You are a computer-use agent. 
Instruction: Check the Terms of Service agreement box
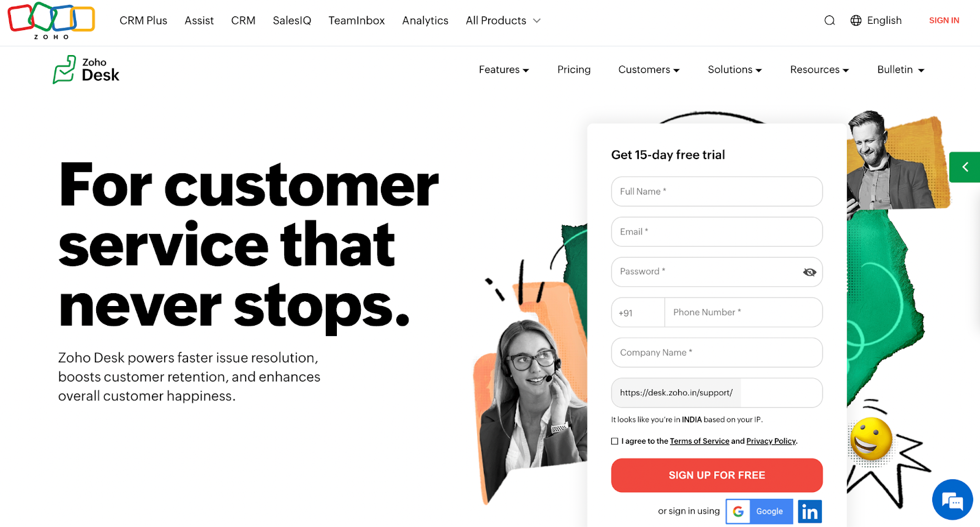click(614, 441)
